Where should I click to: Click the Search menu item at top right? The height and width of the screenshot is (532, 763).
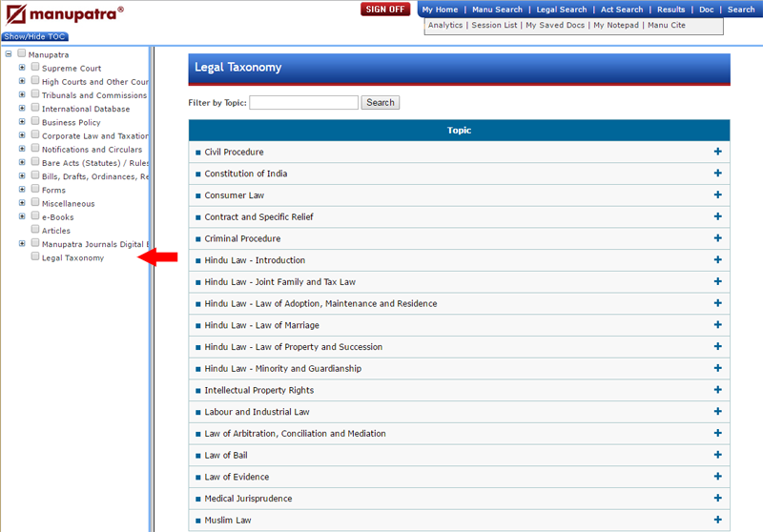tap(741, 10)
